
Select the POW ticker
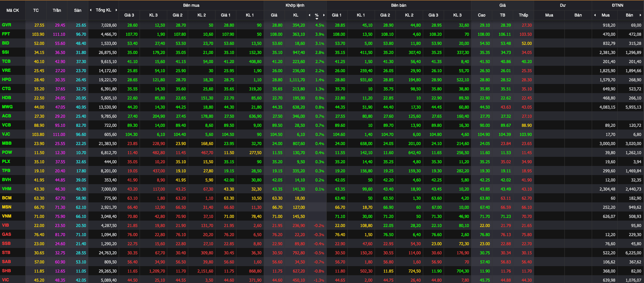tap(7, 152)
